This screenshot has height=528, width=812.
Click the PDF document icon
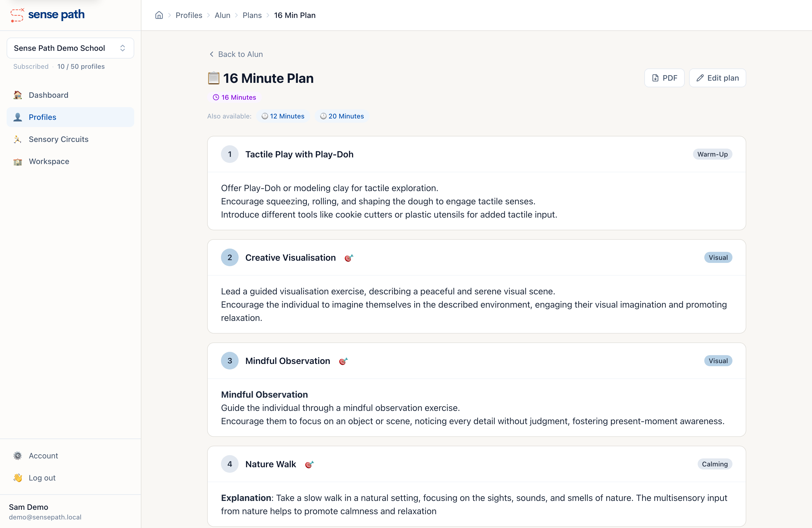(655, 78)
